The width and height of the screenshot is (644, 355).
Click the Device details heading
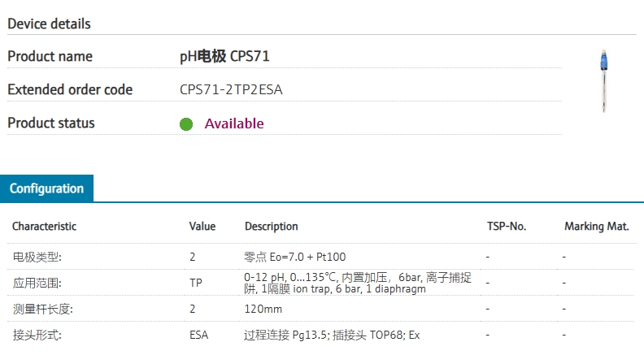(x=49, y=24)
